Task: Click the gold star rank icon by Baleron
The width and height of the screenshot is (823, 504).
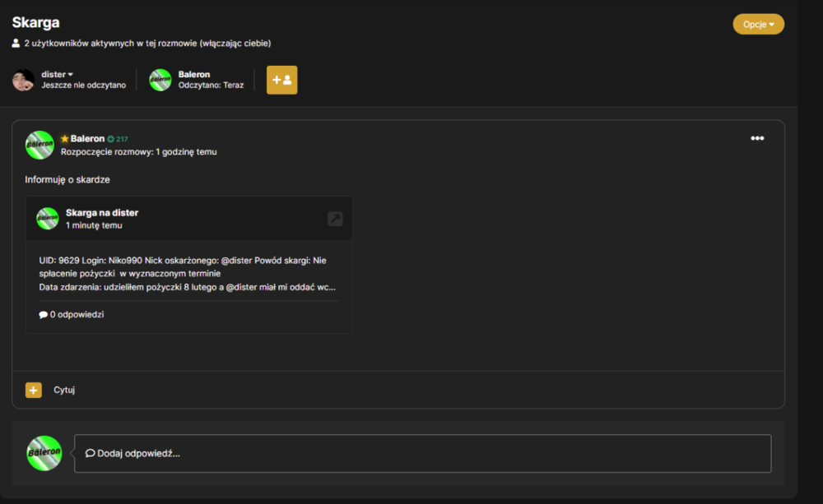Action: point(64,138)
